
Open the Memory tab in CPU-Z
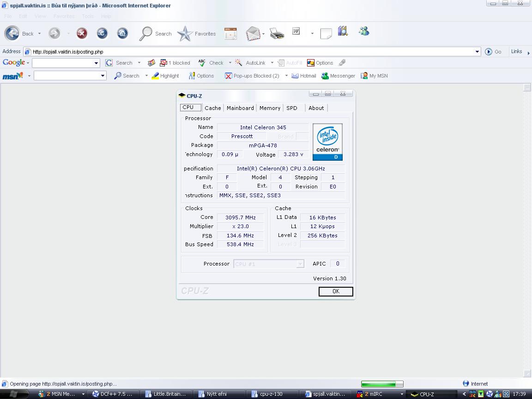pos(270,108)
